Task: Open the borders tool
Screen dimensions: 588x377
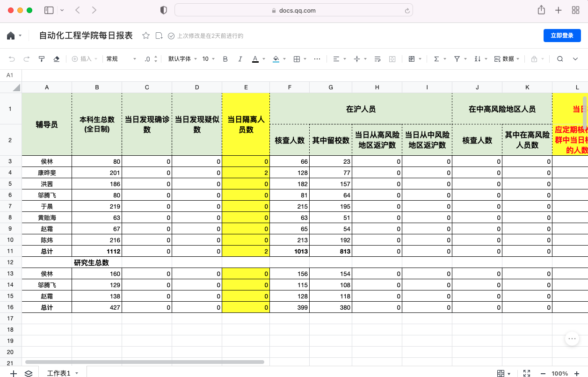Action: click(x=297, y=59)
